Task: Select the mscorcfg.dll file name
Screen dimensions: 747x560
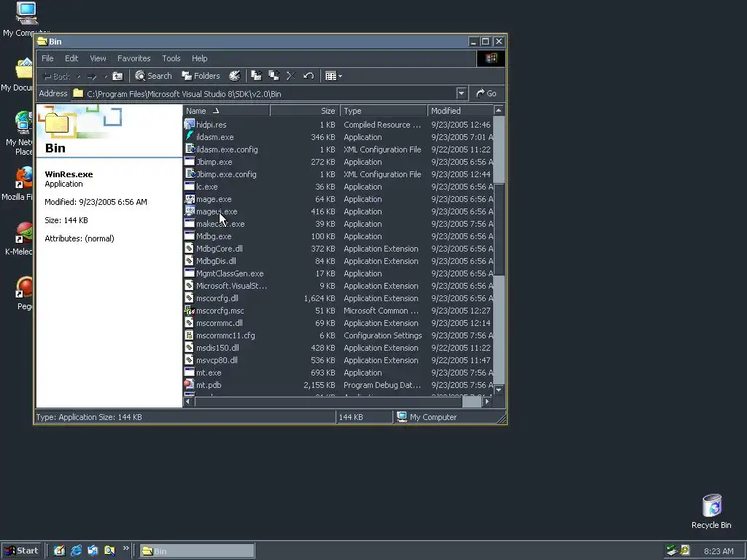Action: click(217, 298)
